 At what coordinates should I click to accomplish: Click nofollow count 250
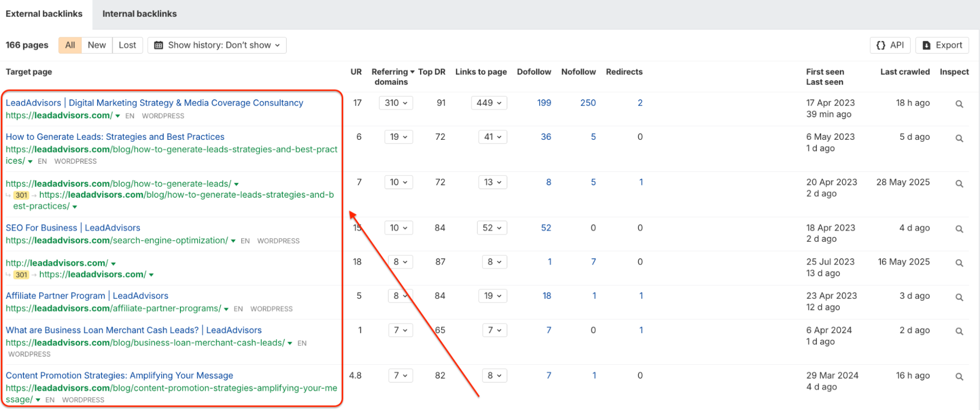[x=588, y=103]
